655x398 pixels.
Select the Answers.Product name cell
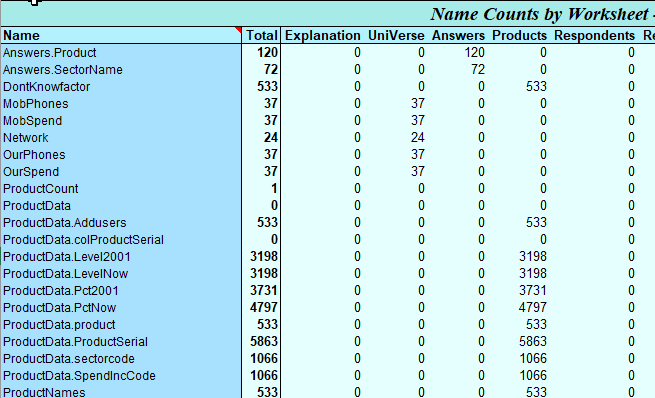pyautogui.click(x=121, y=53)
